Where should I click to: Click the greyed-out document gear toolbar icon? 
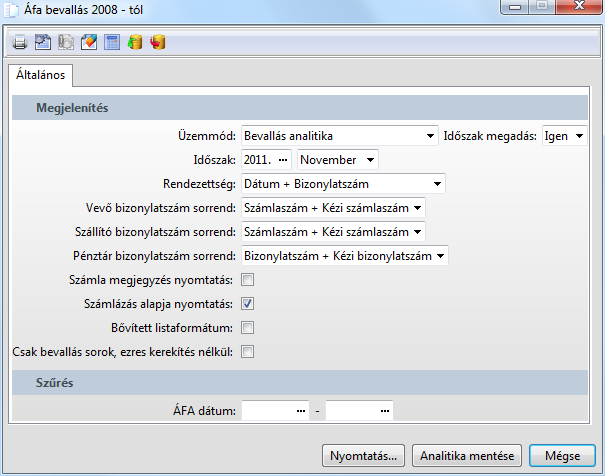pyautogui.click(x=66, y=42)
